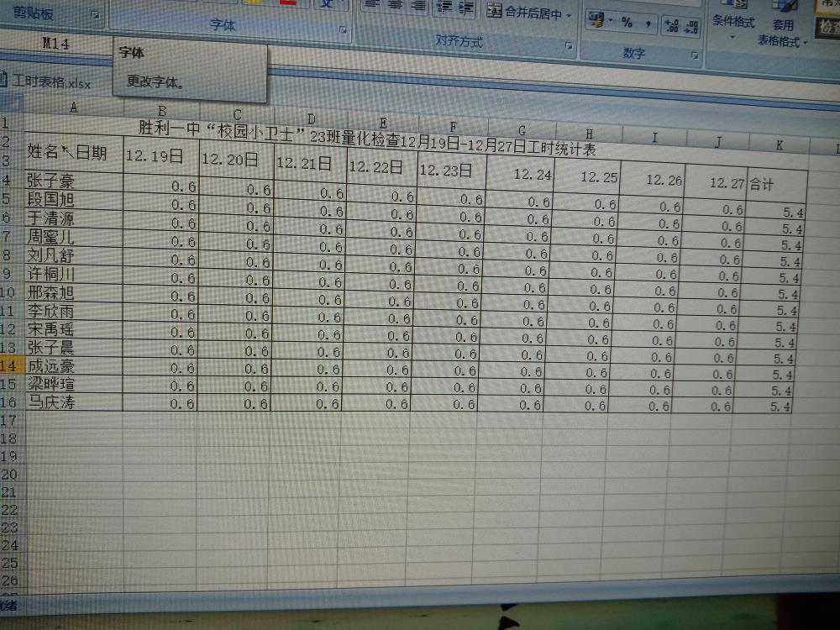The width and height of the screenshot is (840, 630).
Task: Click the name cell 李欣雨
Action: tap(74, 312)
